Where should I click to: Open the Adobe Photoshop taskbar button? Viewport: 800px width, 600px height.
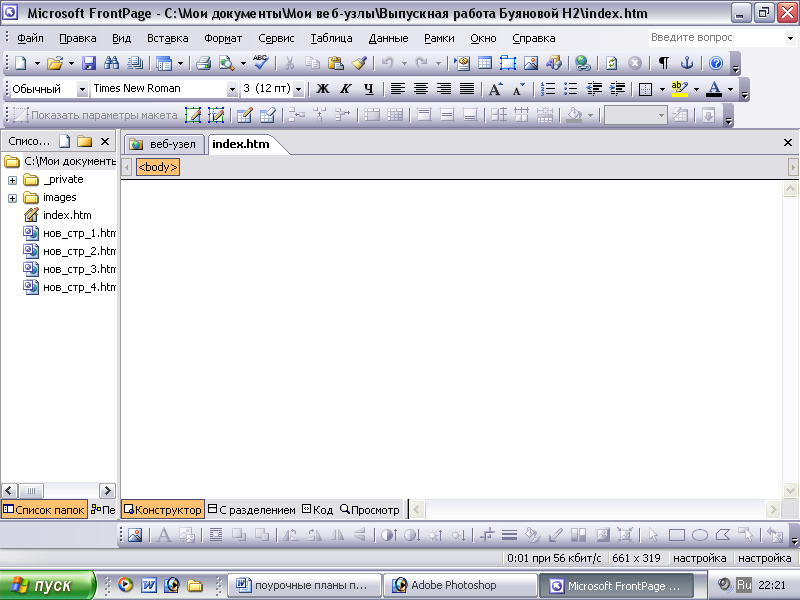click(460, 585)
